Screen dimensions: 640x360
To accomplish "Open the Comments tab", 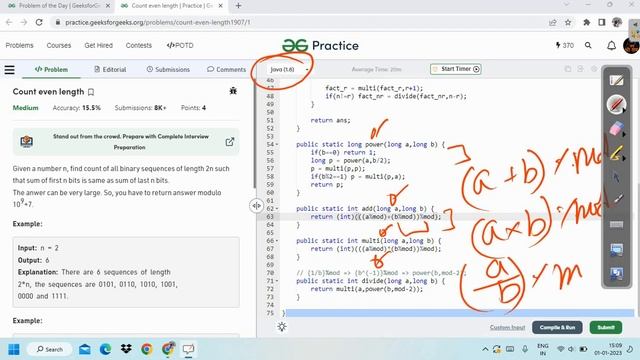I will (x=227, y=69).
